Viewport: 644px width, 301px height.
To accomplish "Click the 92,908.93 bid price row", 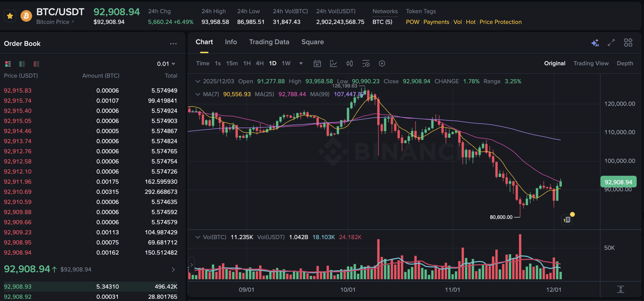I will point(18,286).
